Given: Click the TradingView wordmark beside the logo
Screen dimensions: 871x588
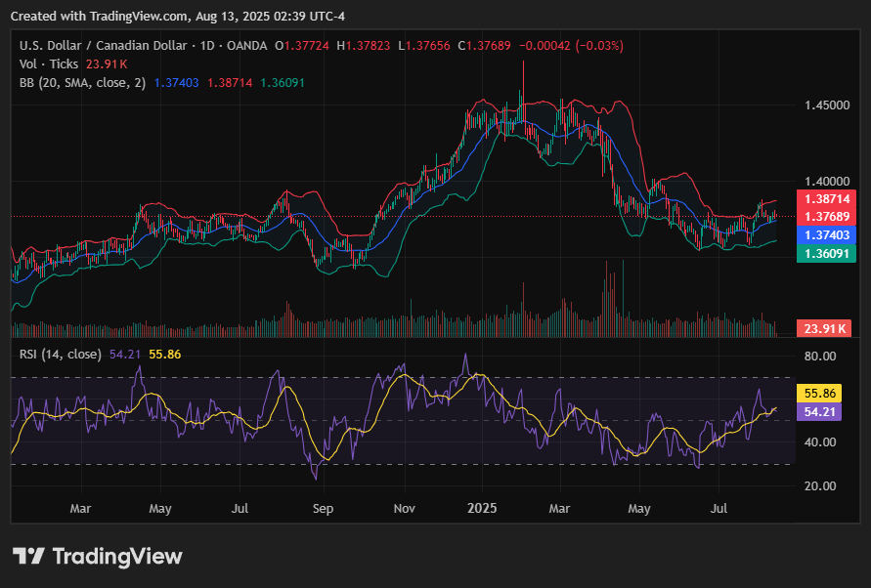Looking at the screenshot, I should click(x=117, y=557).
